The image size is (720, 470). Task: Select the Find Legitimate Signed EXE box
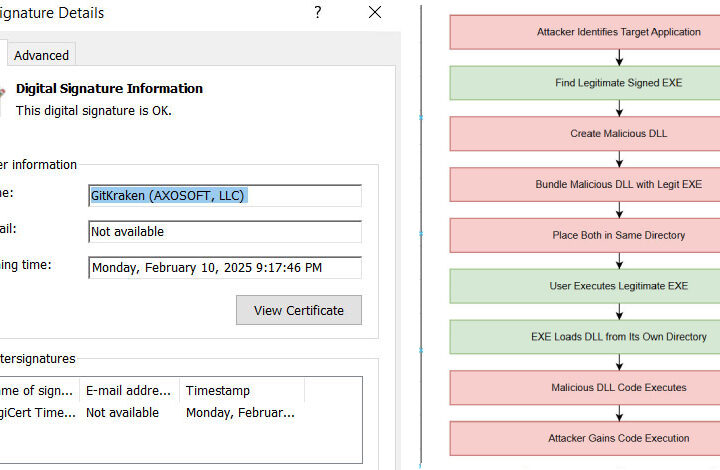coord(585,83)
